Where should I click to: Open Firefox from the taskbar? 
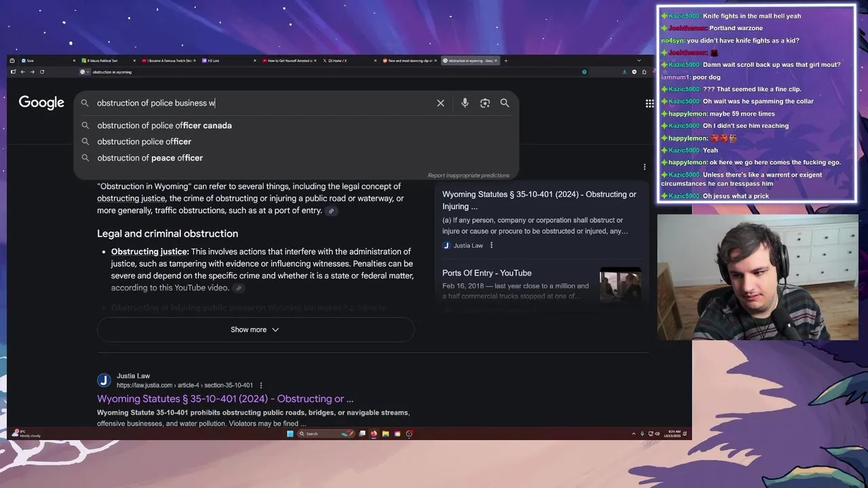coord(373,434)
